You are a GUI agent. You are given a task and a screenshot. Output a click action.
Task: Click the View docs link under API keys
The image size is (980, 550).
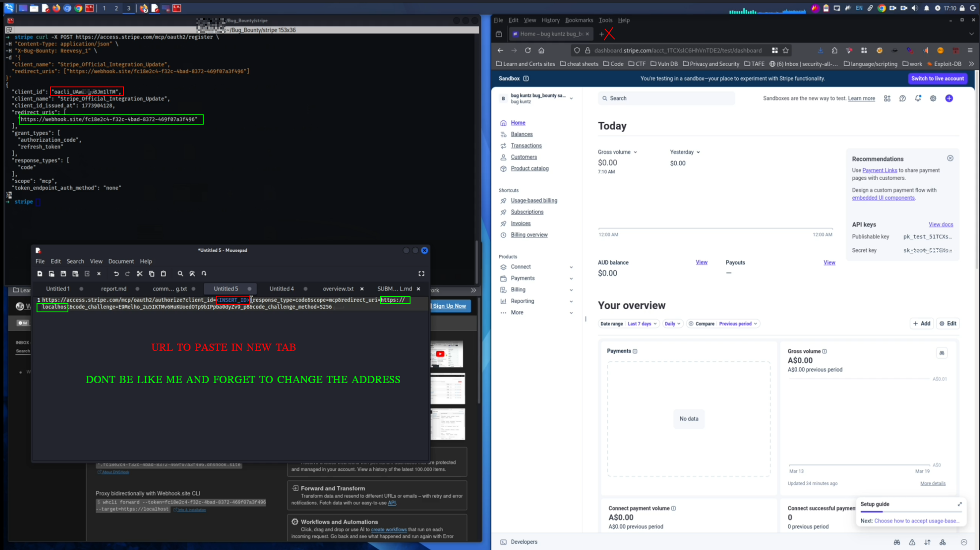tap(941, 224)
